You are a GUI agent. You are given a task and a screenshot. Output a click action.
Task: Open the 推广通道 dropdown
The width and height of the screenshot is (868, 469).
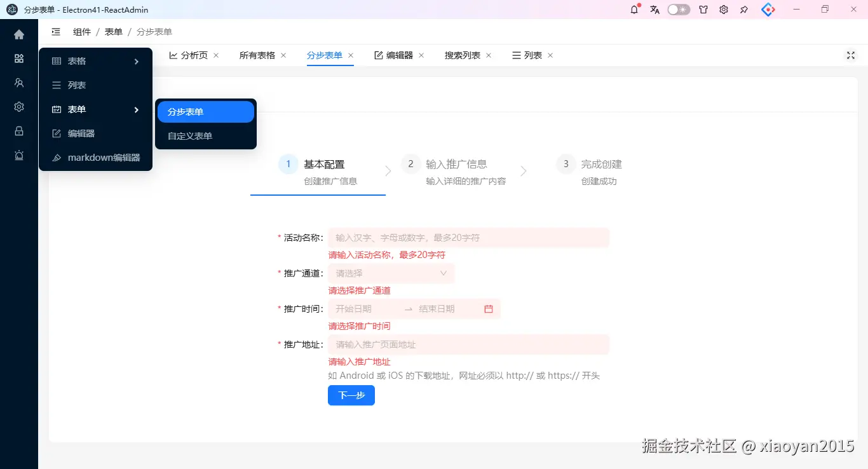[391, 273]
